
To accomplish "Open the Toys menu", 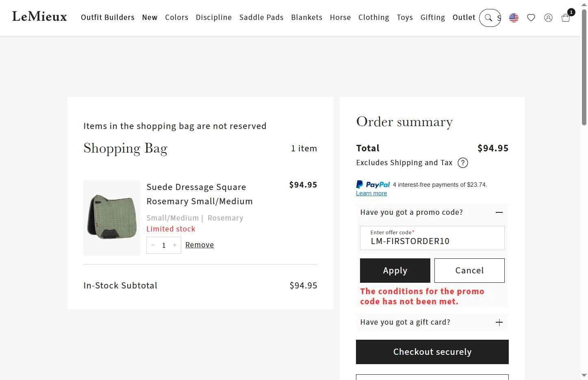I will pyautogui.click(x=405, y=17).
